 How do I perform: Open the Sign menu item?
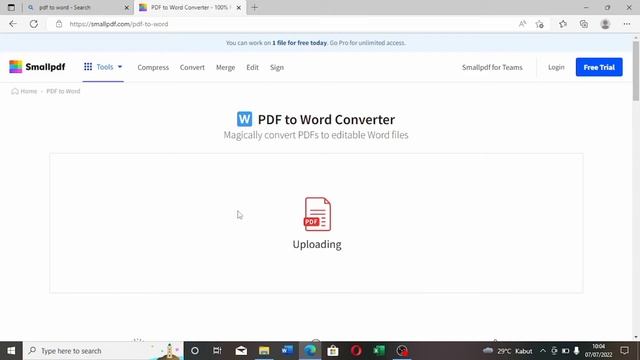tap(277, 67)
